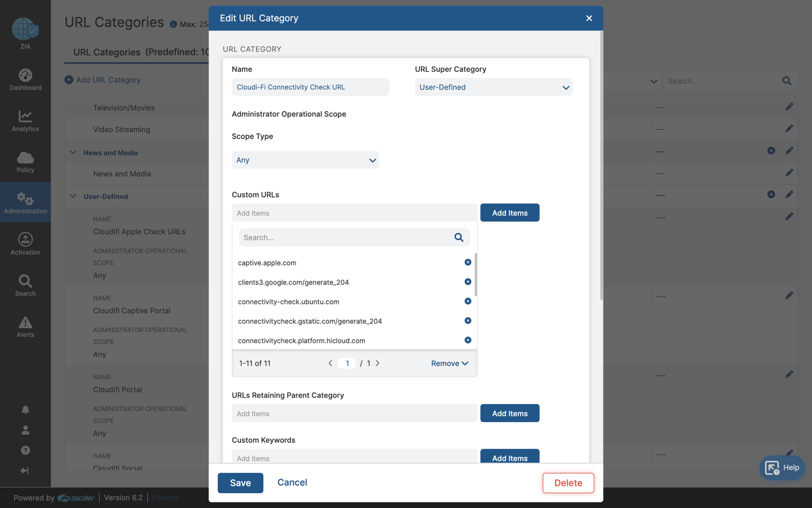Collapse the User-Defined category group

coord(72,196)
